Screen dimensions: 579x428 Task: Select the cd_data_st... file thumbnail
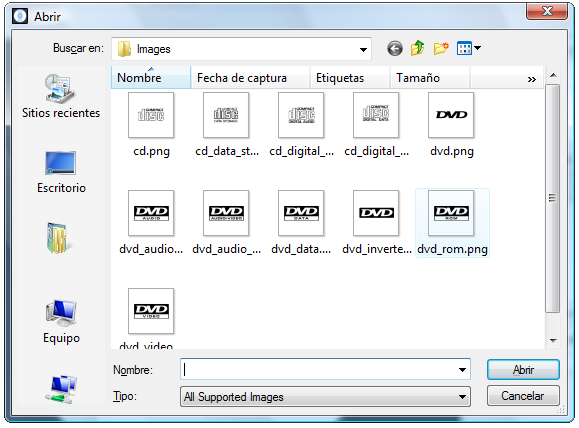pos(226,115)
